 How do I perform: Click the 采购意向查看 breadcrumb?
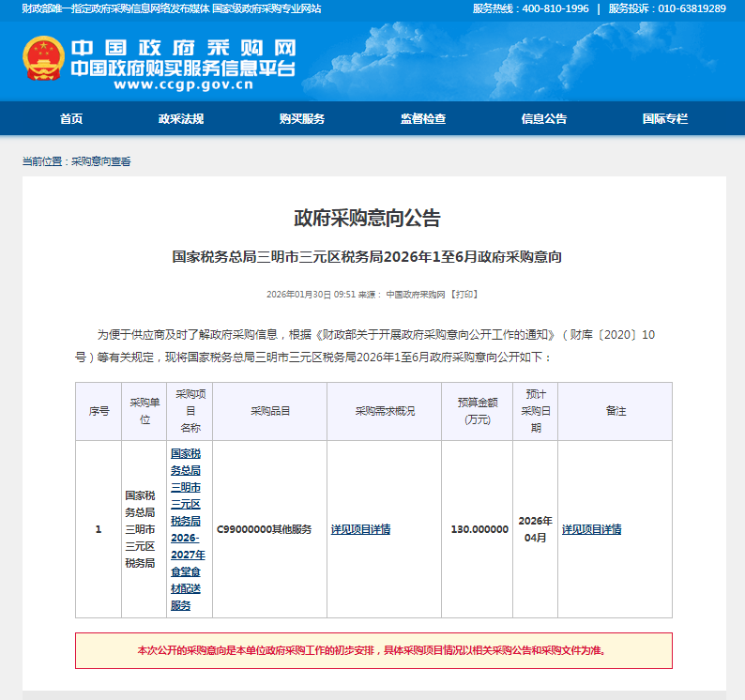[101, 161]
